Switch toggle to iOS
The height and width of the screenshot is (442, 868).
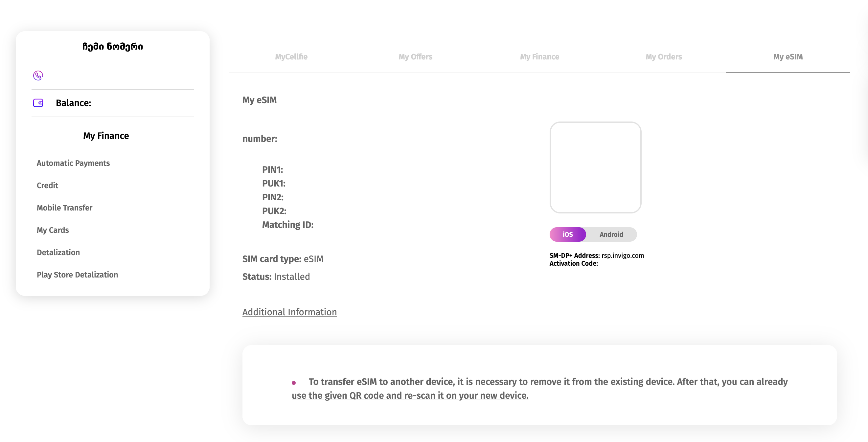[x=567, y=234]
